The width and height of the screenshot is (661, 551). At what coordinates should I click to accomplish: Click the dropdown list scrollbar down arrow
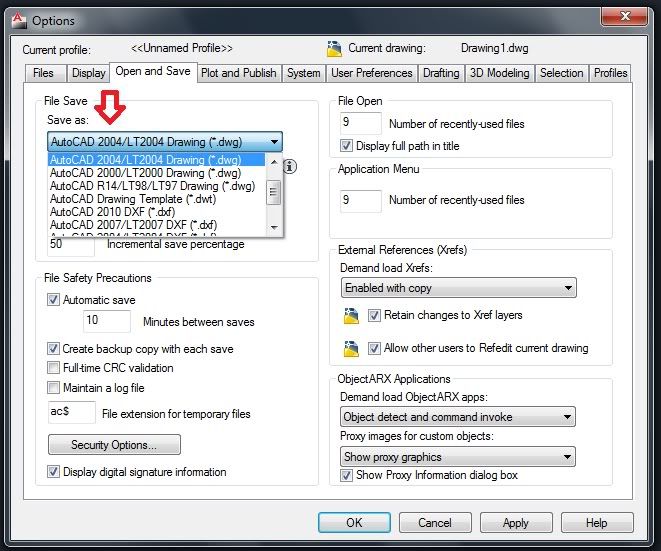(274, 228)
